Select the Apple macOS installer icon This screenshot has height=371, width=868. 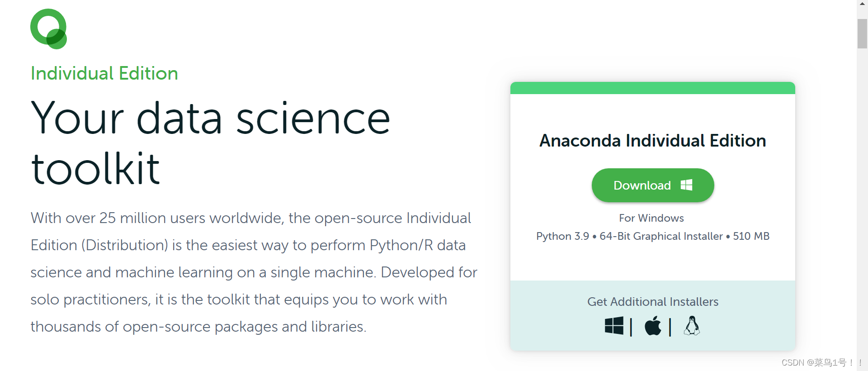(653, 326)
